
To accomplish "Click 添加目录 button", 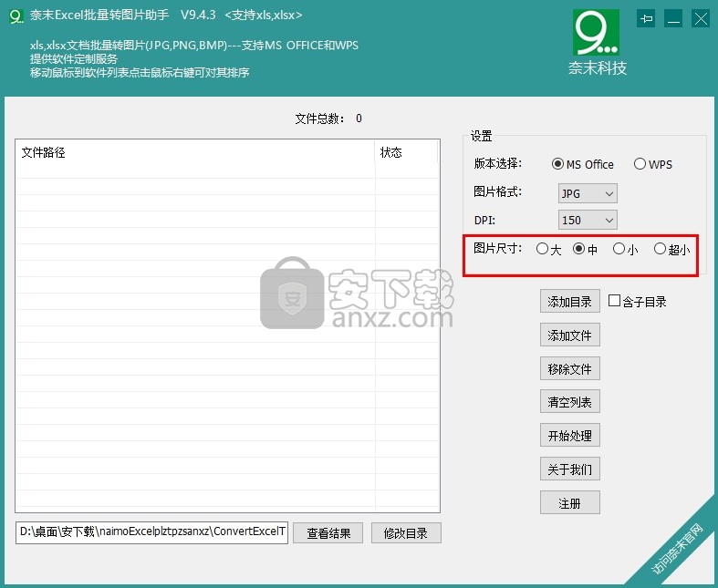I will (x=569, y=302).
